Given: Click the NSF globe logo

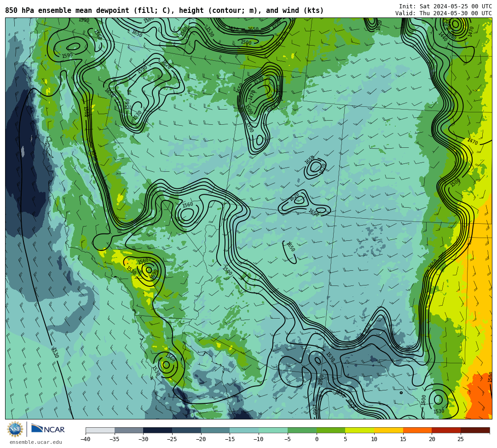Looking at the screenshot, I should click(x=15, y=429).
